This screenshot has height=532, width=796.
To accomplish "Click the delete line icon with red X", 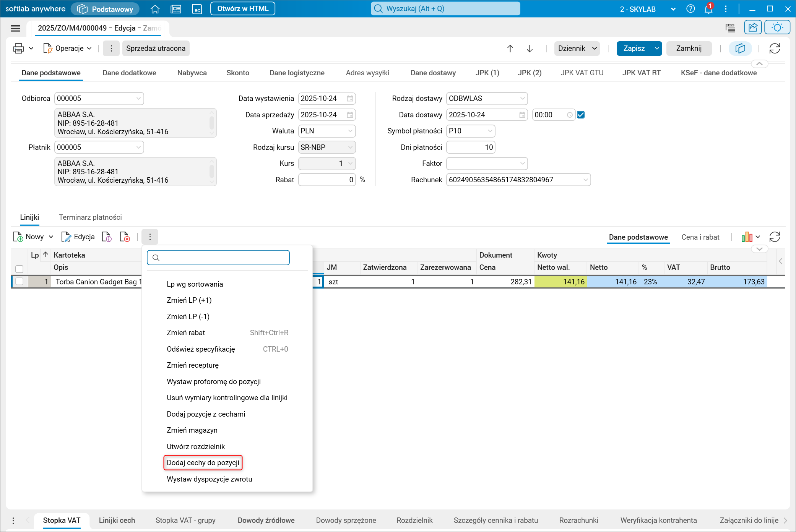I will pyautogui.click(x=125, y=237).
